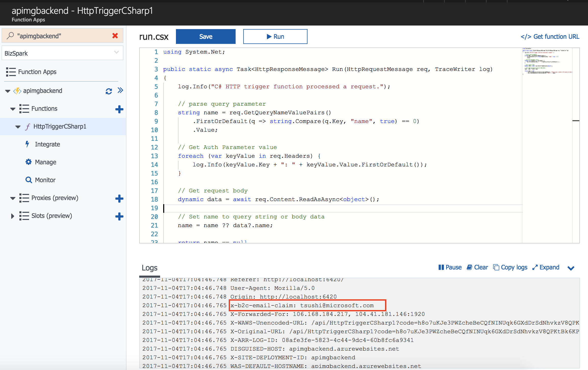Open the Function Apps list icon
This screenshot has height=370, width=588.
coord(11,72)
